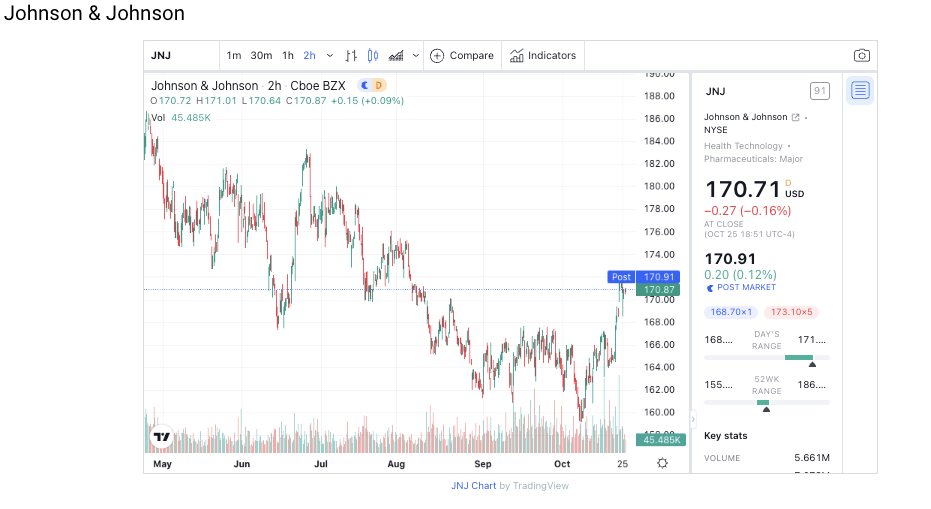
Task: Open the JNJ Chart link
Action: (x=473, y=485)
